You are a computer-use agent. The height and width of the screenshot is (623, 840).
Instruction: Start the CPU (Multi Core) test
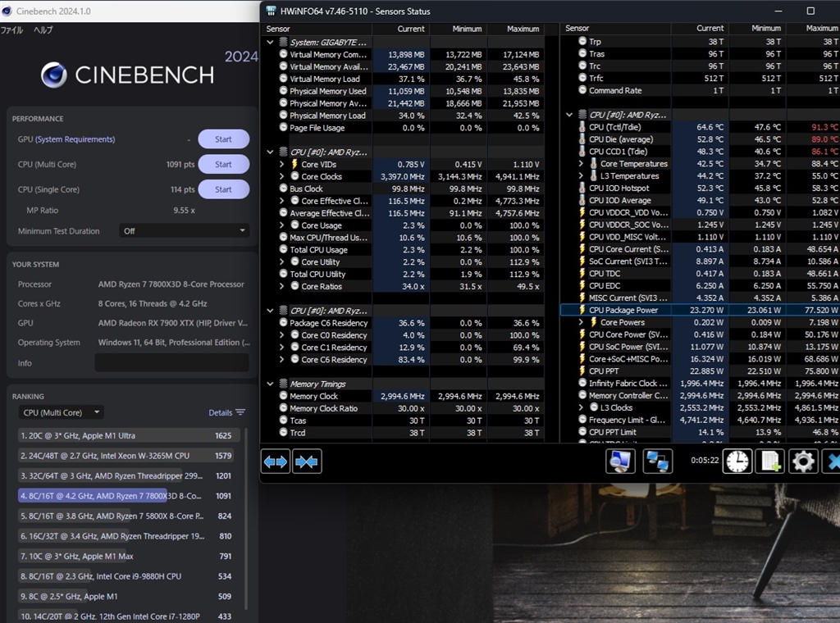coord(223,164)
